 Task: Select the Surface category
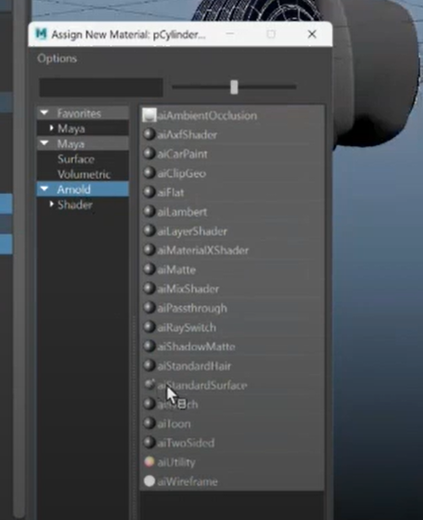[76, 159]
